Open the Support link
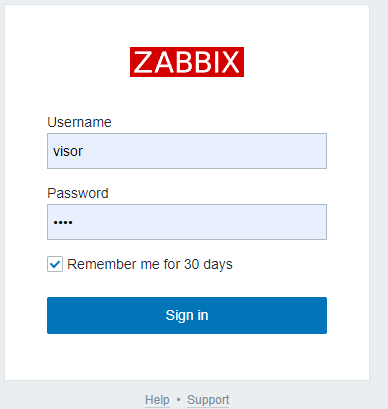The image size is (388, 409). 208,399
